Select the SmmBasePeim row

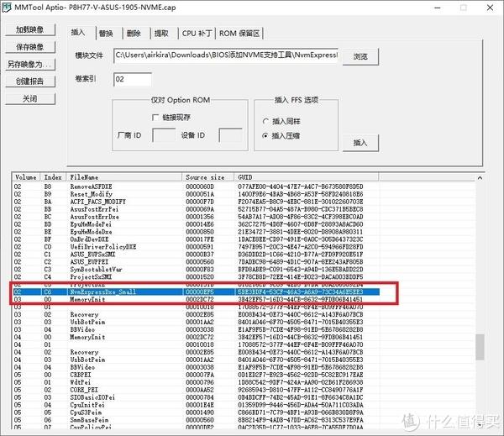click(196, 420)
